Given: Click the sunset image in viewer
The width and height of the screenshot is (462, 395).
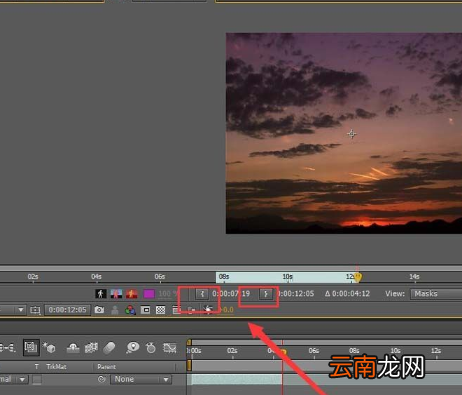Looking at the screenshot, I should pos(344,133).
